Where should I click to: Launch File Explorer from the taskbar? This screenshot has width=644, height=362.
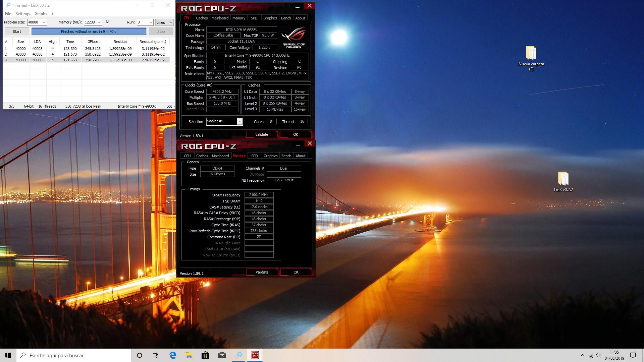(x=189, y=355)
